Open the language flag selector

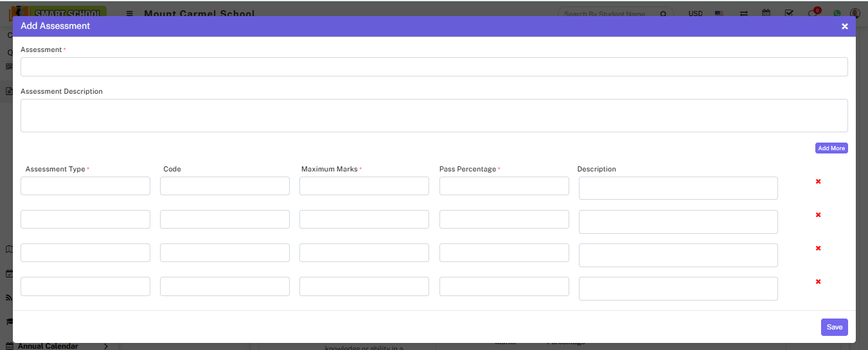[x=720, y=13]
